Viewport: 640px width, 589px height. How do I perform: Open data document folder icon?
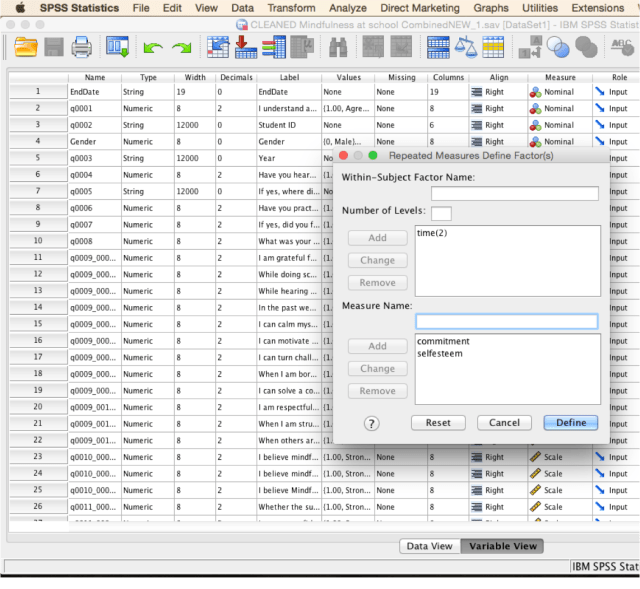pyautogui.click(x=26, y=47)
